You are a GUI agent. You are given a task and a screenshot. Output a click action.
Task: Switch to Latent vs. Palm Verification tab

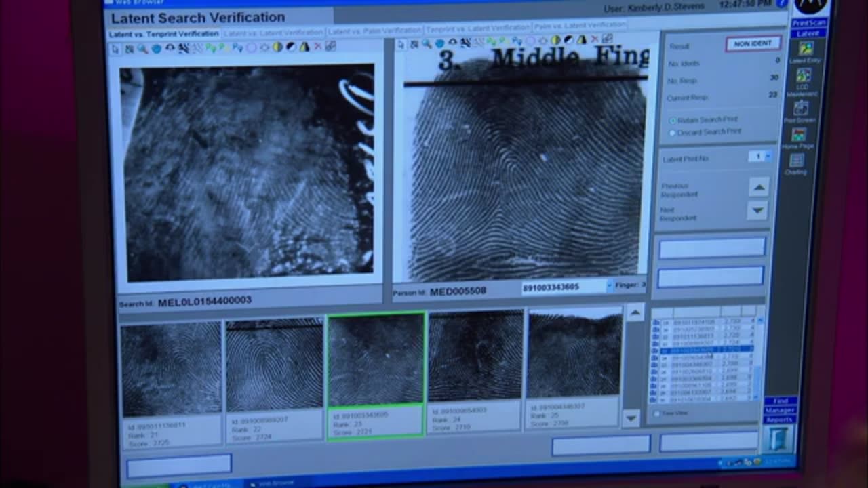point(374,30)
